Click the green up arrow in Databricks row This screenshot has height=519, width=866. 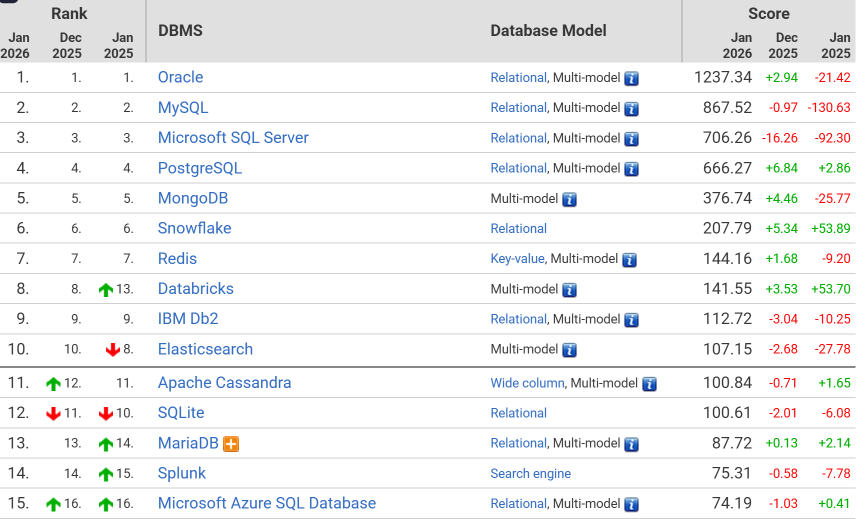(x=105, y=289)
